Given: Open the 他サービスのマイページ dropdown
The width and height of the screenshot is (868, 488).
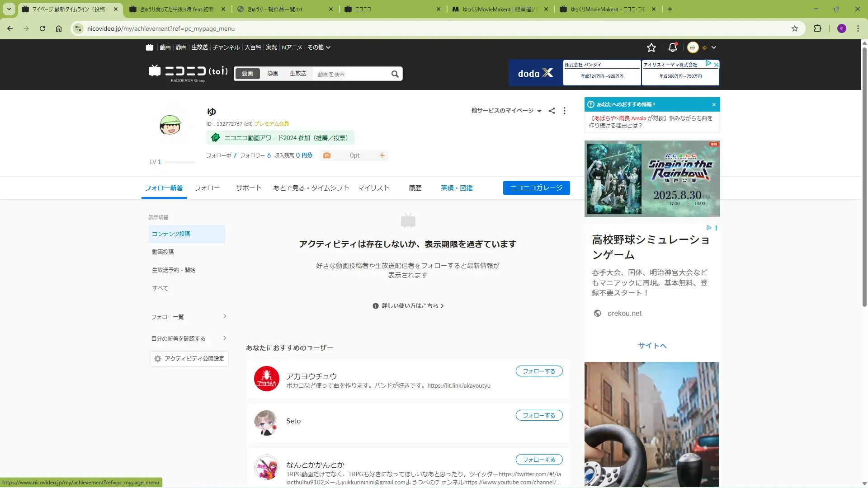Looking at the screenshot, I should (x=506, y=111).
